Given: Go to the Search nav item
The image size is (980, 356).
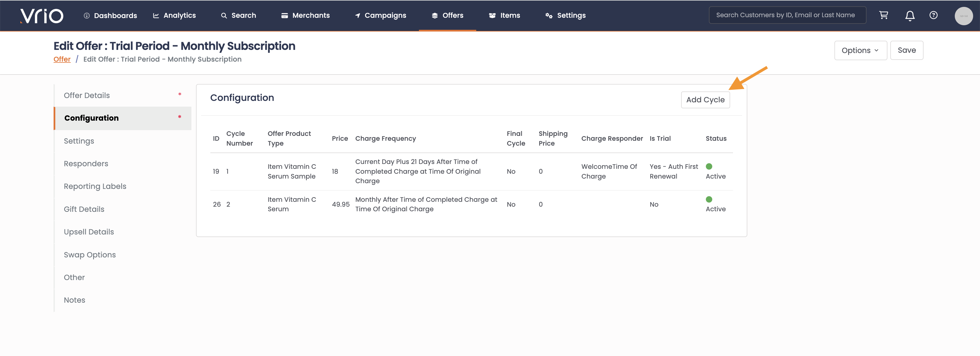Looking at the screenshot, I should tap(238, 15).
